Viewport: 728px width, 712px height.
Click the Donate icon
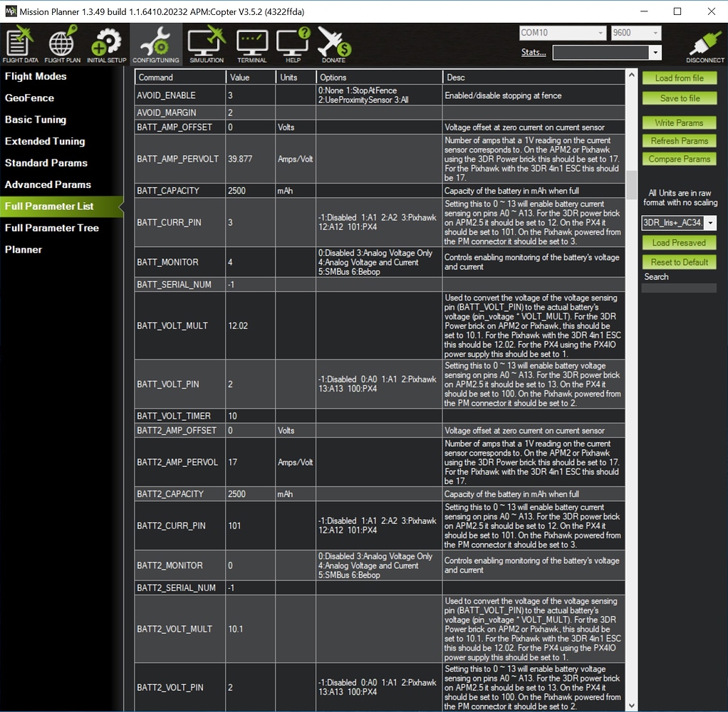[x=333, y=44]
